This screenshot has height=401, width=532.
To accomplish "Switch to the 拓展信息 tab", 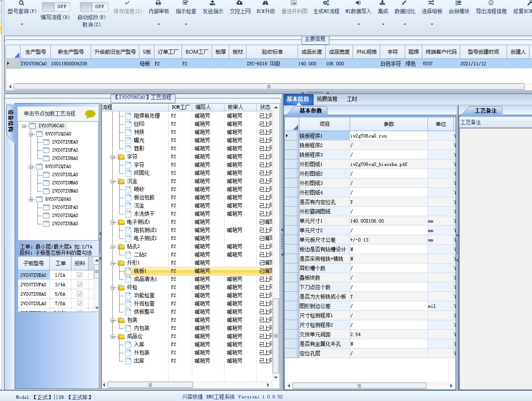I will (327, 99).
